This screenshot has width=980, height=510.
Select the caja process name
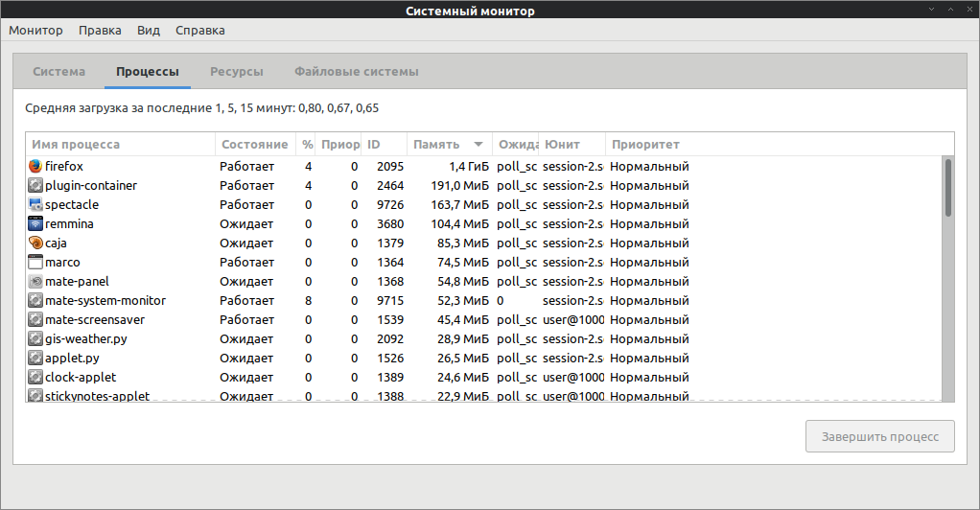tap(56, 243)
